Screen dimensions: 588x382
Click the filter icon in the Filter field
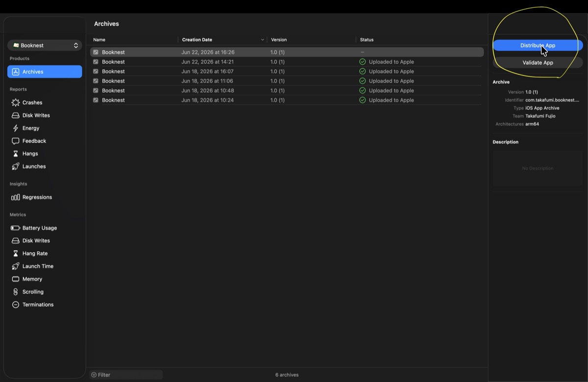click(x=94, y=375)
